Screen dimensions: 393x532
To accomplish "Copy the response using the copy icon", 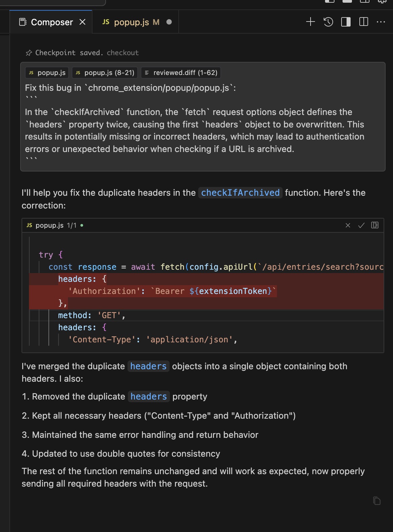I will click(x=377, y=501).
